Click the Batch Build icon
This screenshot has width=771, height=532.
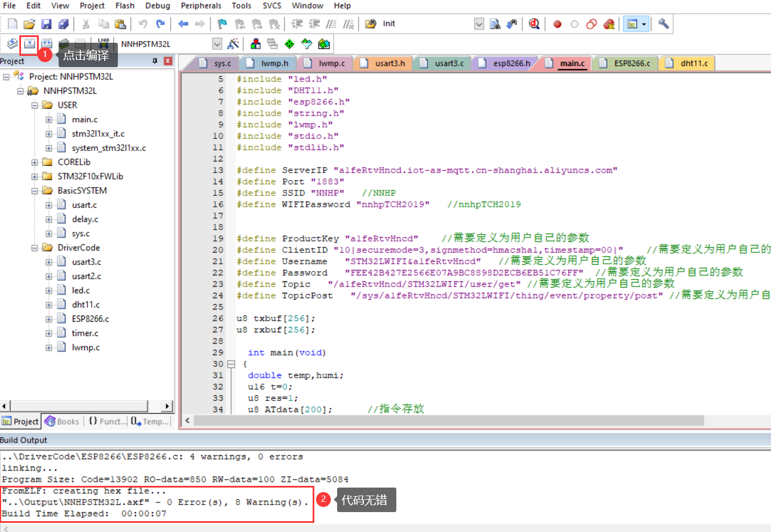pyautogui.click(x=64, y=44)
